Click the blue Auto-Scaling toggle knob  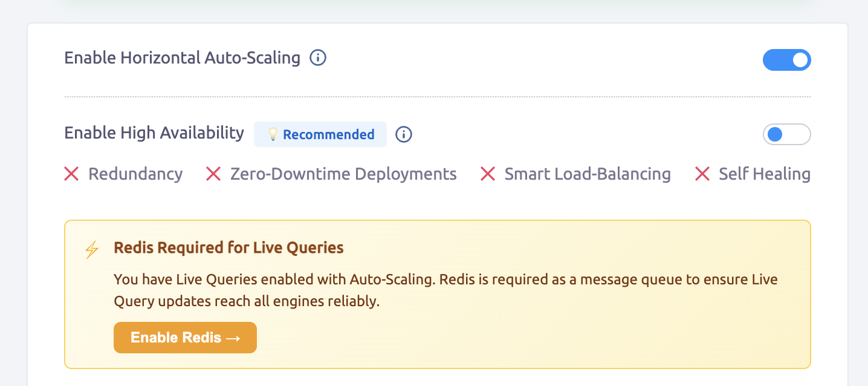point(801,60)
